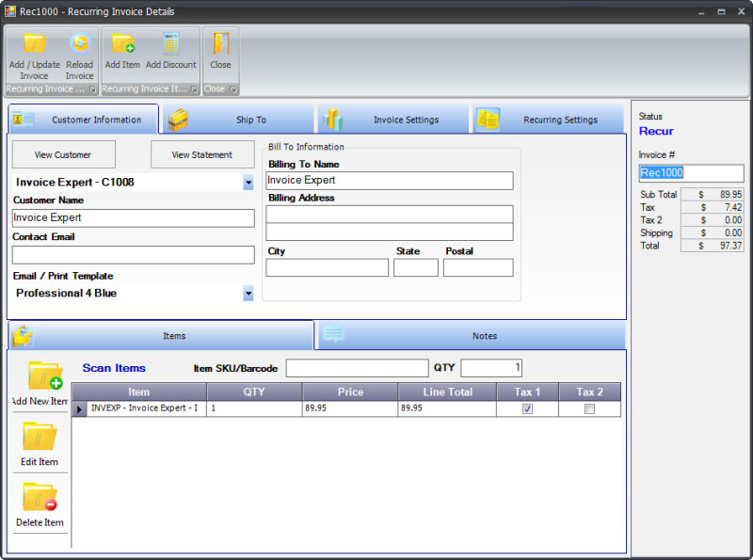Click the Customer Name input field
Viewport: 753px width, 560px height.
pos(133,218)
